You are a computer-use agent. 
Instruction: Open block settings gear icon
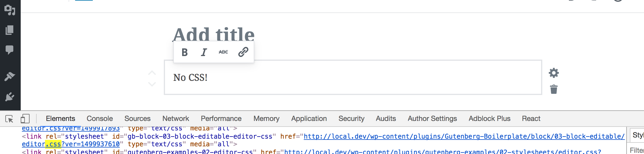tap(554, 73)
